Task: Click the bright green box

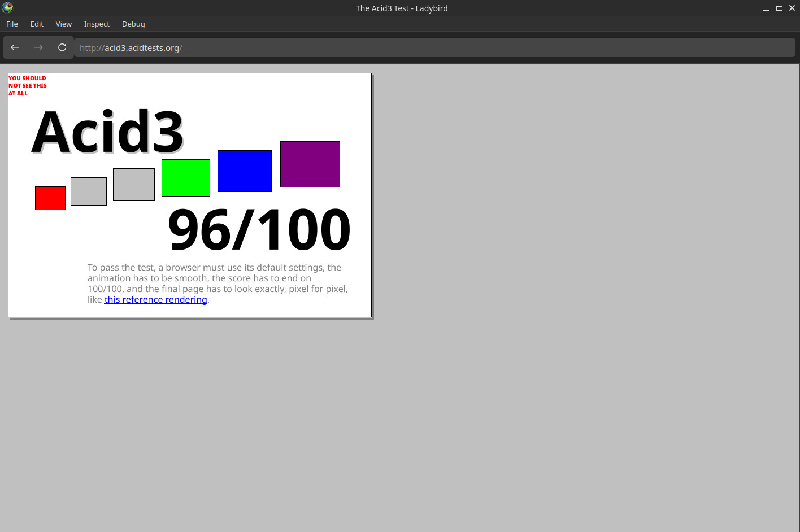Action: [186, 178]
